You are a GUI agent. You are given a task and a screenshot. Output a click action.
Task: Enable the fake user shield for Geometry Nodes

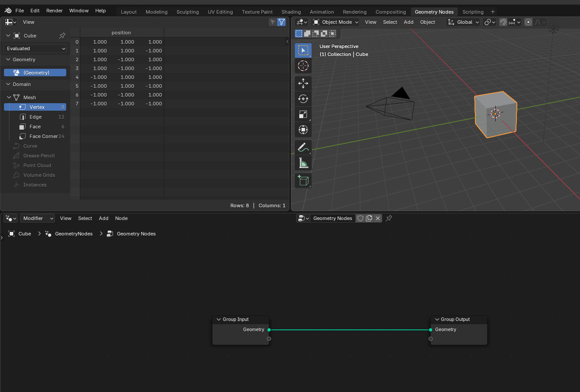click(x=360, y=218)
